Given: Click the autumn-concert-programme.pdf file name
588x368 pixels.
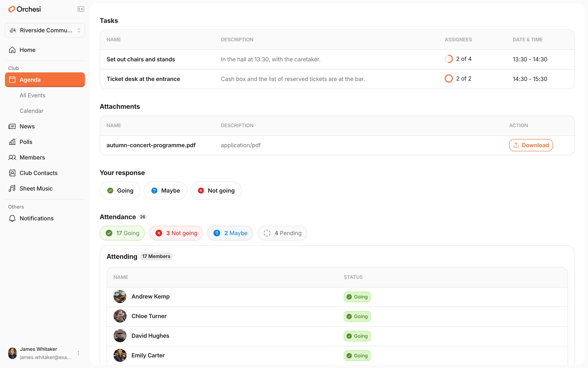Looking at the screenshot, I should coord(151,145).
